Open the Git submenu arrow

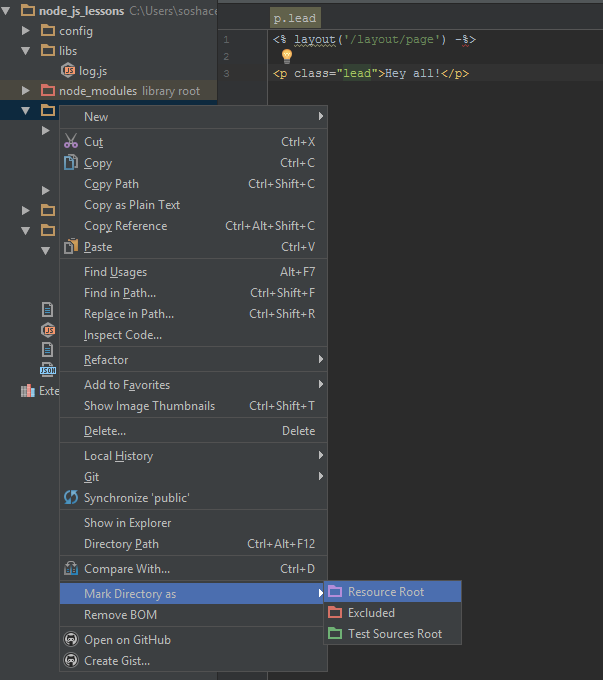coord(321,476)
